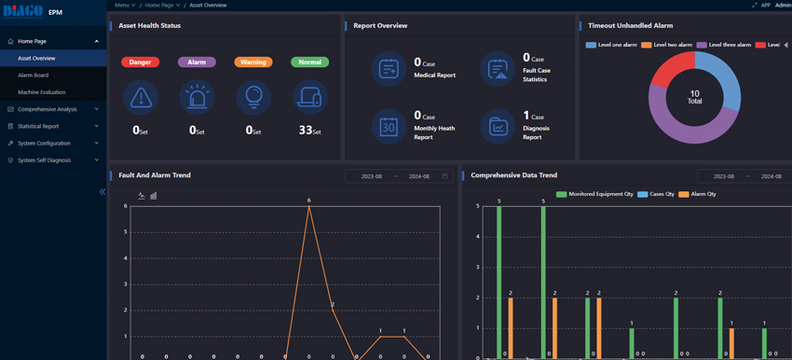Click the orange Warning status badge
The image size is (792, 360).
coord(254,62)
